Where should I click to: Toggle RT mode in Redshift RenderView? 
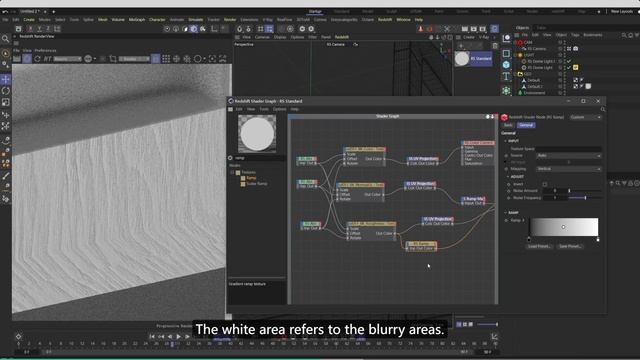pyautogui.click(x=48, y=59)
